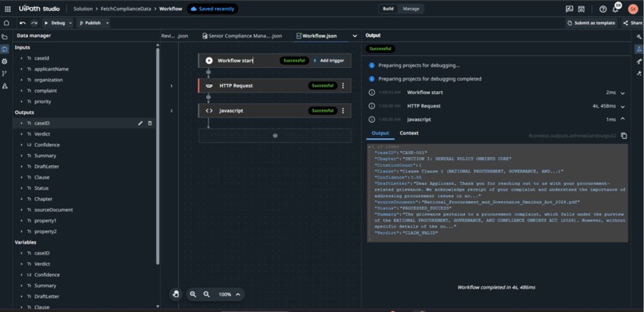
Task: Collapse the Javascript log entry
Action: pos(622,120)
